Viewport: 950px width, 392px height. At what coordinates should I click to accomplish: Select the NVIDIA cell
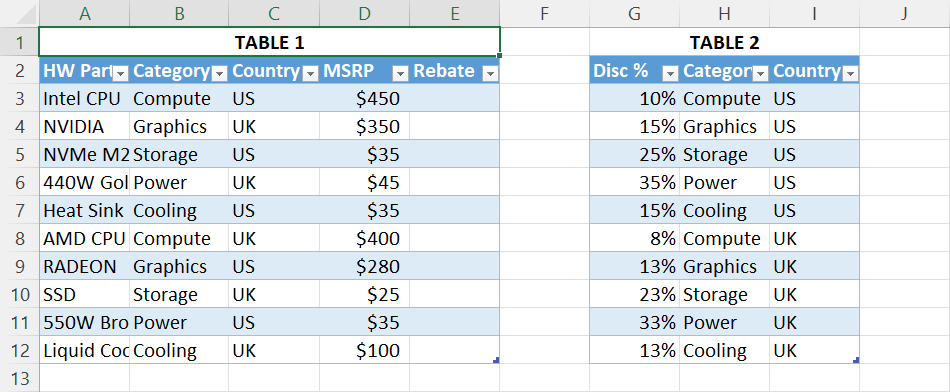pyautogui.click(x=84, y=126)
